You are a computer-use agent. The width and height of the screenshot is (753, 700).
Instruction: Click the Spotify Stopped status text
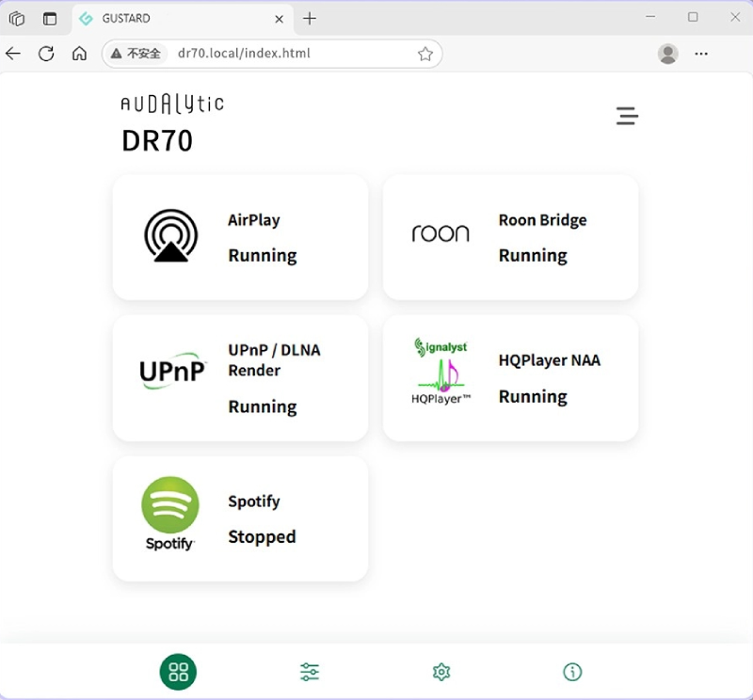(262, 537)
